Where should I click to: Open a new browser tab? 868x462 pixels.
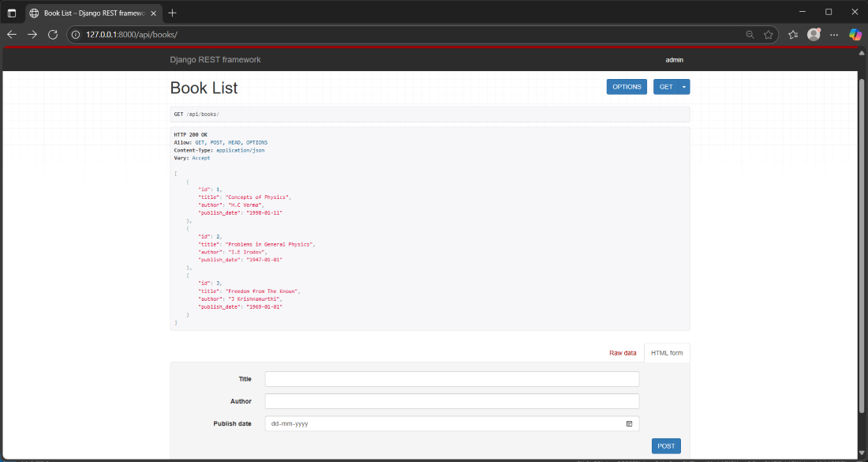(x=173, y=13)
